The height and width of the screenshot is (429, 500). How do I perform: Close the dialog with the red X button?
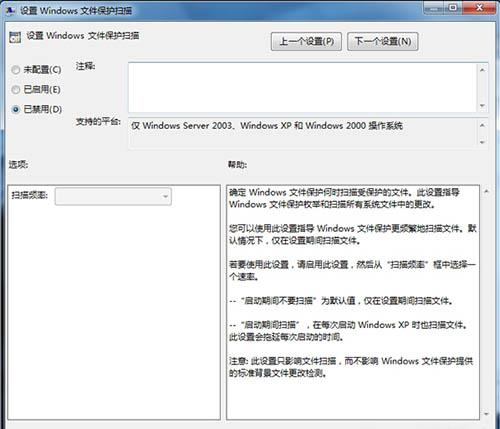479,7
